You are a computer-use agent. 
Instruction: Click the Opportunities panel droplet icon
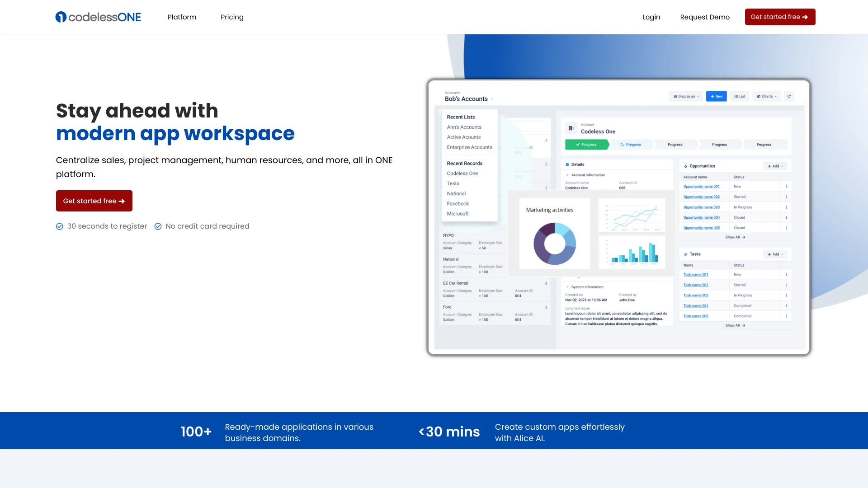pos(686,166)
